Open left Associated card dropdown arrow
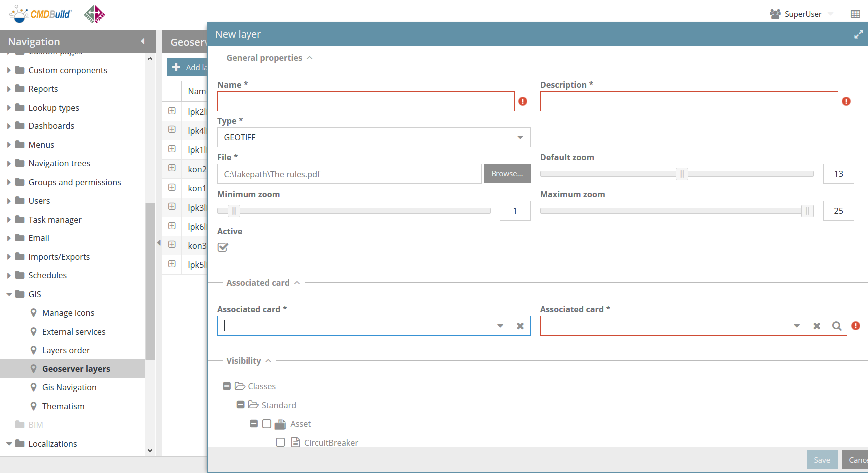The width and height of the screenshot is (868, 473). [x=500, y=326]
